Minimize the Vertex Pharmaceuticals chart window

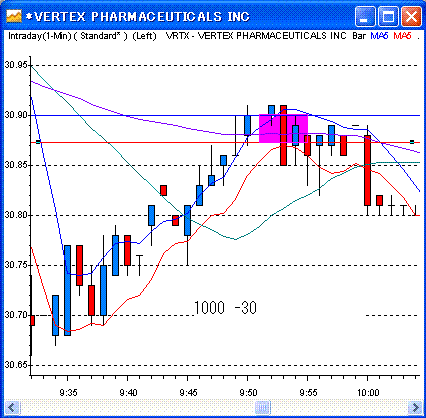(x=365, y=16)
